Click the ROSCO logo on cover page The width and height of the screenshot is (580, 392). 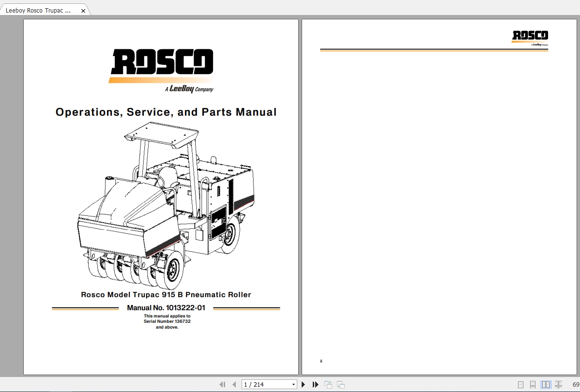[162, 70]
